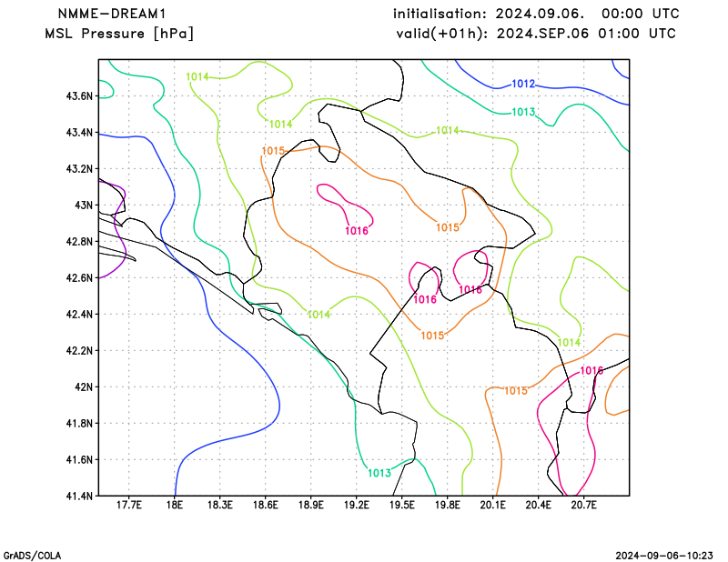Click the "19.8E" longitude label
The width and height of the screenshot is (728, 562).
447,505
